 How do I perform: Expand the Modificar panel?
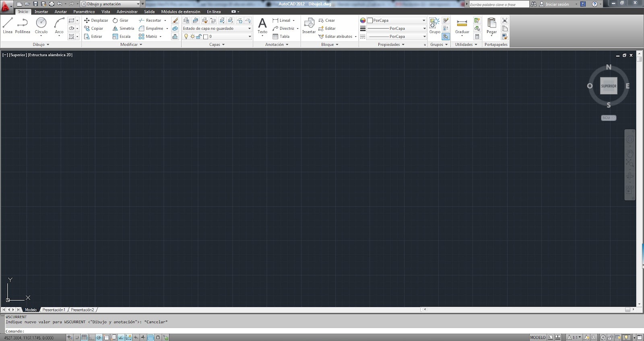click(131, 44)
